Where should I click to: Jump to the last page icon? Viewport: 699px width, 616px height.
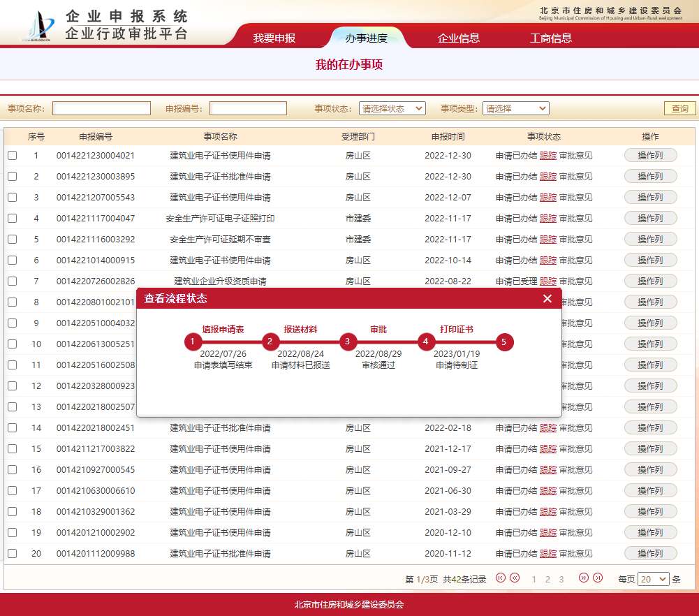click(598, 578)
